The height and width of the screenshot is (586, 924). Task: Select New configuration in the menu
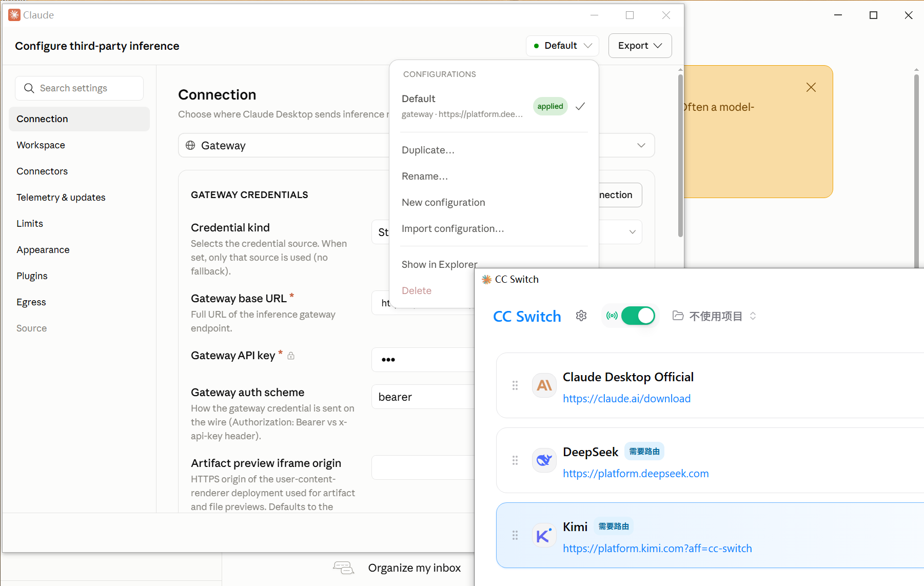[443, 202]
